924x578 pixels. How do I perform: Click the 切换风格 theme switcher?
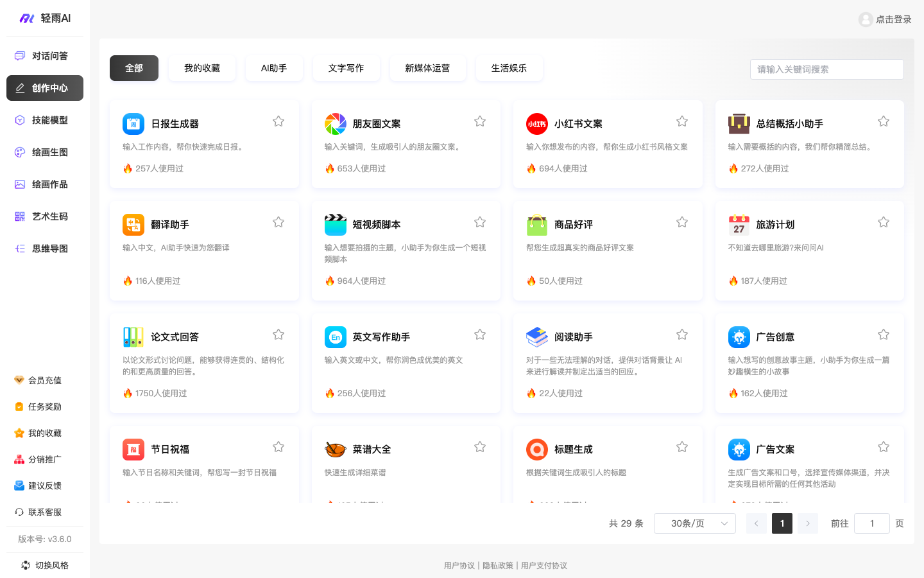[44, 565]
